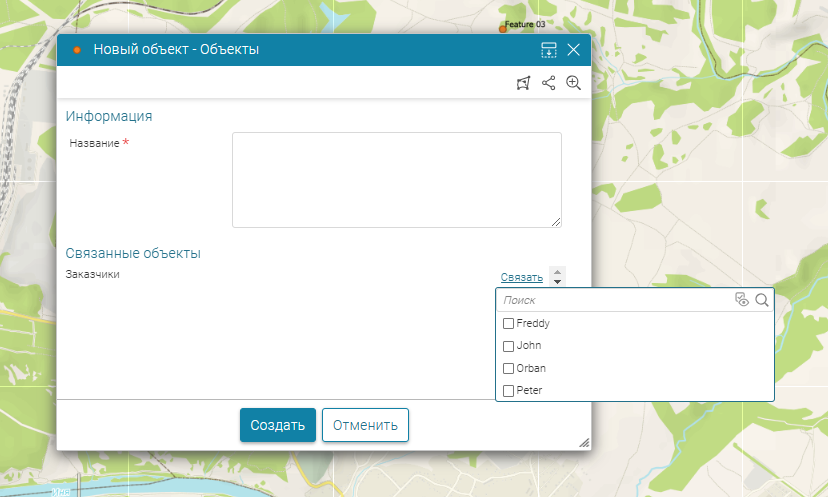Click the search magnifier in Поиск box
The width and height of the screenshot is (828, 497).
click(x=762, y=300)
